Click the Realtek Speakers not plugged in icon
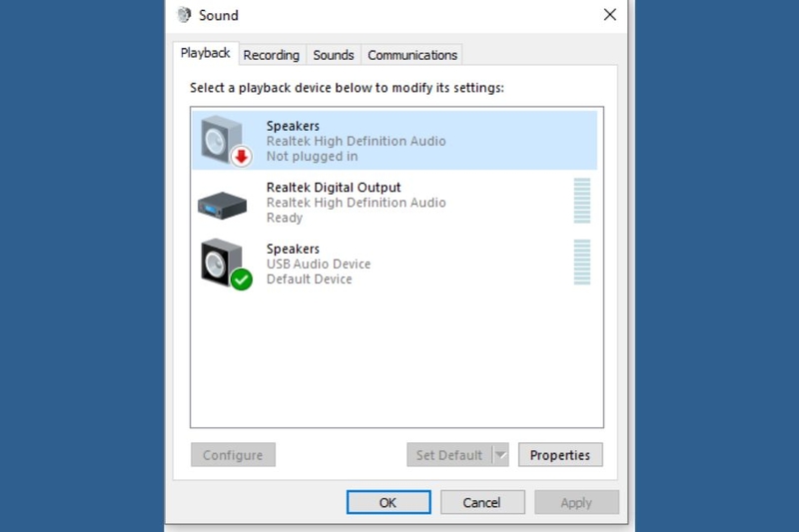Viewport: 799px width, 532px height. click(x=226, y=141)
